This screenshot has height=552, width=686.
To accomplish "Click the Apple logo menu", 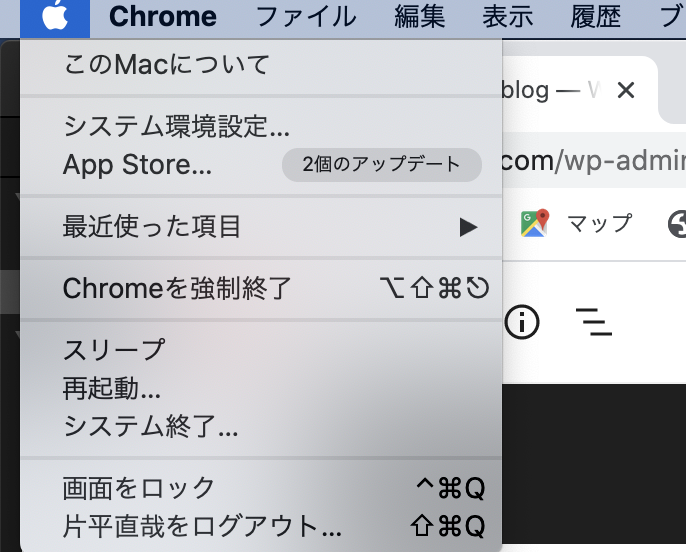I will 55,17.
